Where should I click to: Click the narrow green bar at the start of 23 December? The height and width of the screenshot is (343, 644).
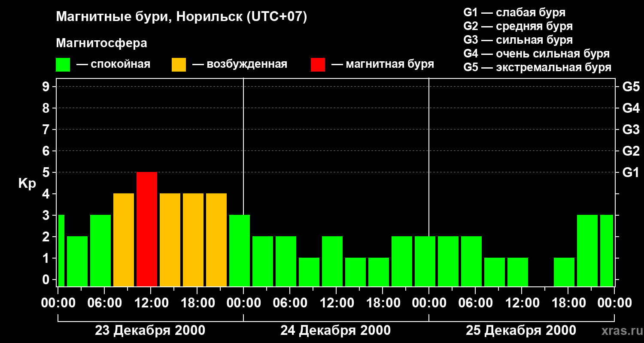coord(61,250)
